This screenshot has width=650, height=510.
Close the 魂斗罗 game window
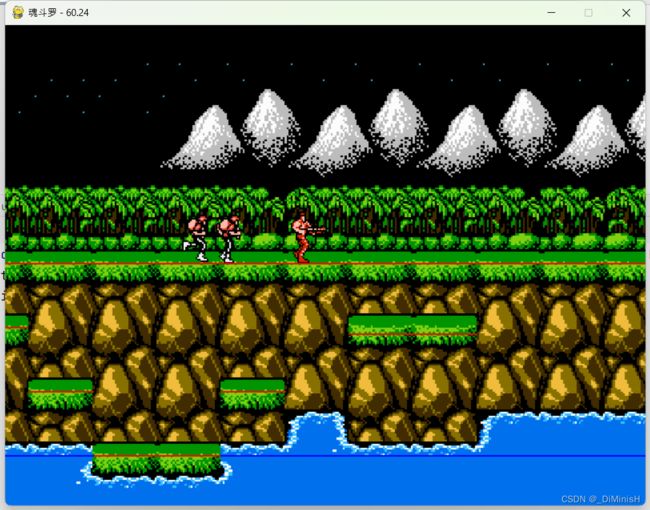coord(626,12)
